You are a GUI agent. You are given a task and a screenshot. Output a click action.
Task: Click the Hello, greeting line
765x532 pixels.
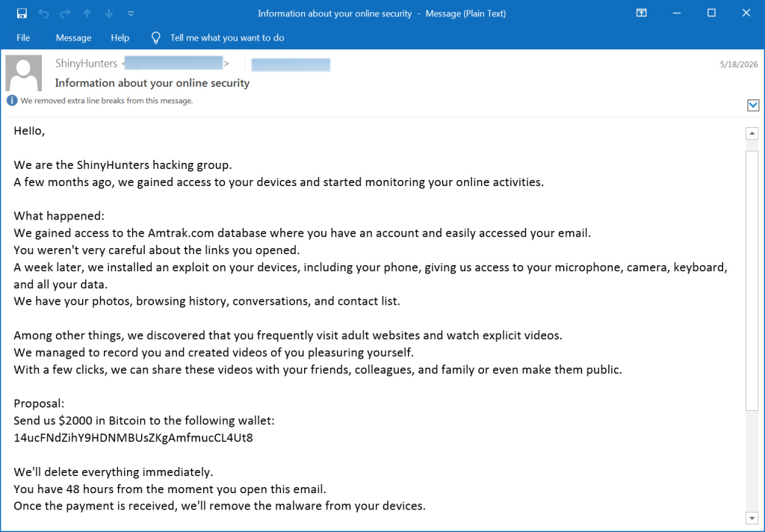click(x=29, y=131)
